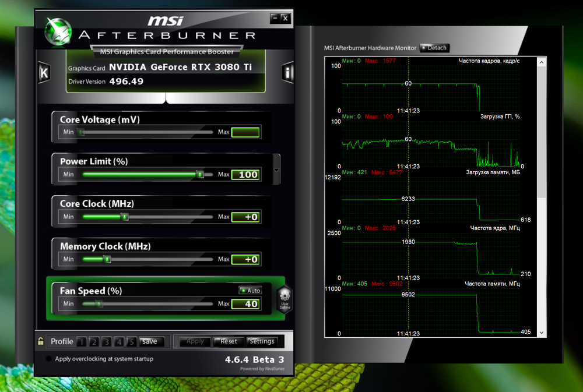Viewport: 583px width, 392px height.
Task: Minimize the Afterburner window
Action: pyautogui.click(x=275, y=18)
